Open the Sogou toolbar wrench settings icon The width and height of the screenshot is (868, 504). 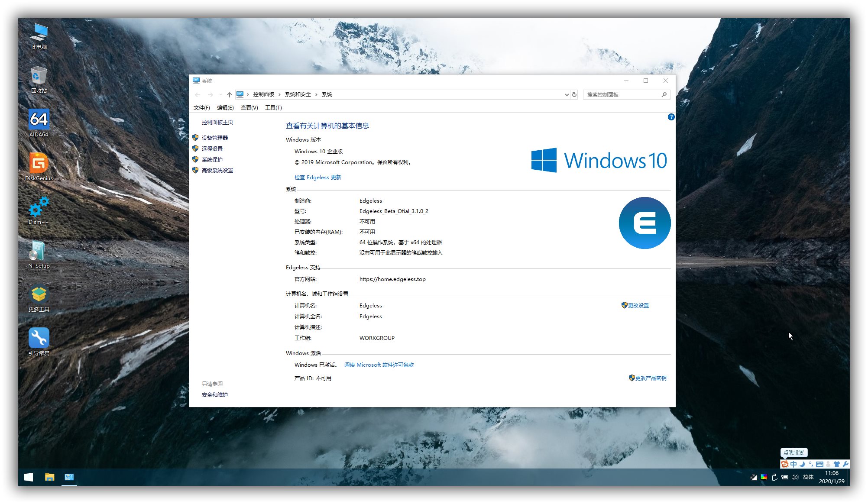845,464
